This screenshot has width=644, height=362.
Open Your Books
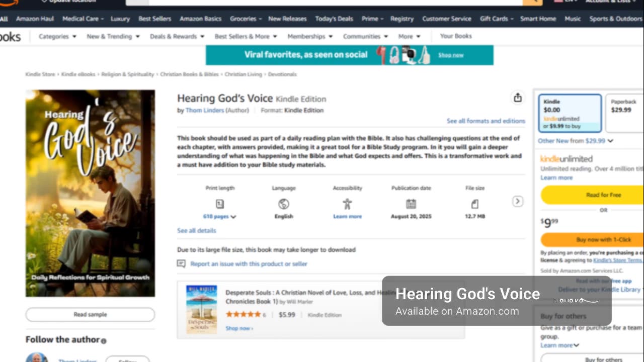456,36
